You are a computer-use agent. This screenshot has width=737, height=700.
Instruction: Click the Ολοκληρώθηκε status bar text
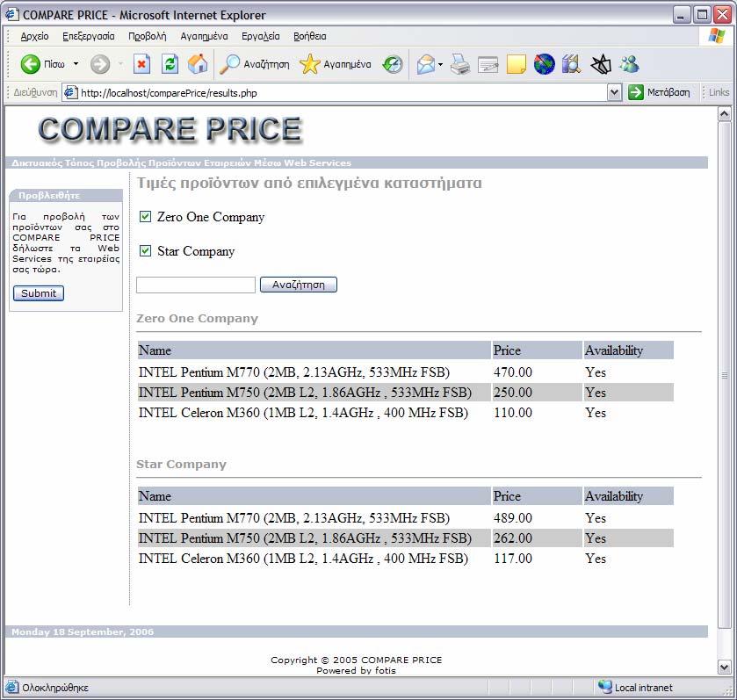click(x=55, y=688)
